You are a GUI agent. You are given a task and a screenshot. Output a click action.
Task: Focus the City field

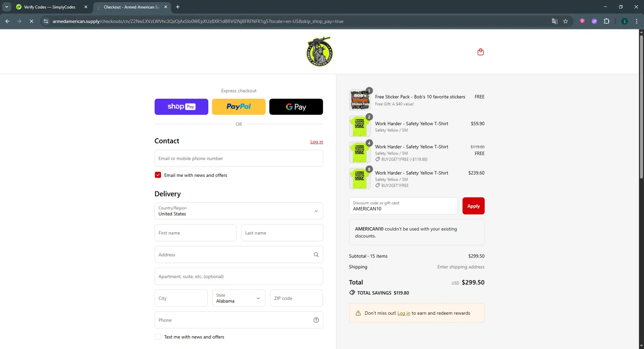(x=181, y=298)
